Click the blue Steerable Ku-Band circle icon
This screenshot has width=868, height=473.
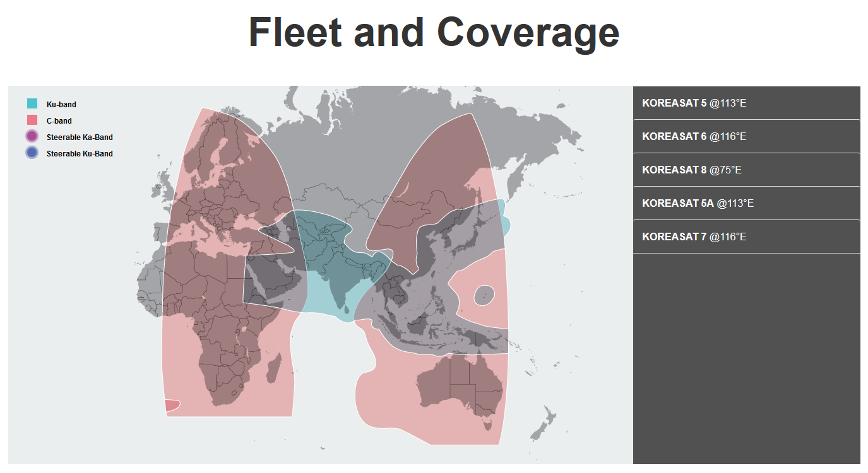point(32,153)
